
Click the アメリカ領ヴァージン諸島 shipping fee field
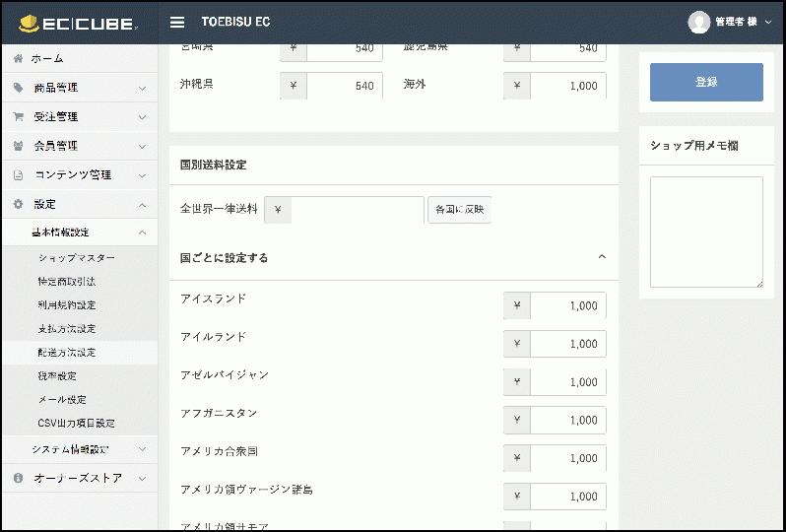point(568,497)
